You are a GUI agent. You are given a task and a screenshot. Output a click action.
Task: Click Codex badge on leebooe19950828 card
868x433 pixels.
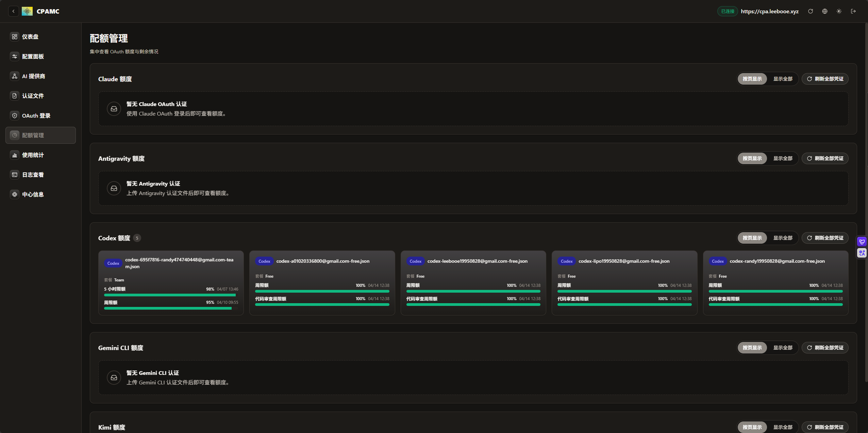[x=415, y=261]
